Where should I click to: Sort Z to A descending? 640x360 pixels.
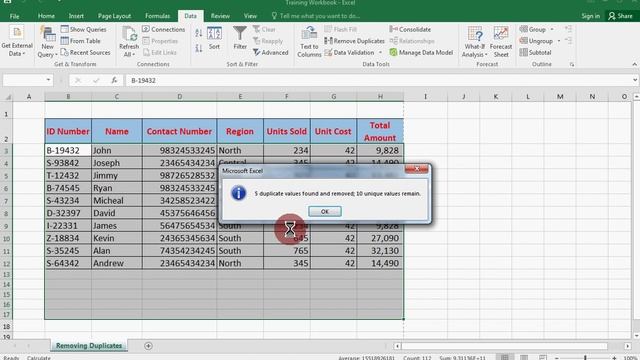[x=199, y=48]
